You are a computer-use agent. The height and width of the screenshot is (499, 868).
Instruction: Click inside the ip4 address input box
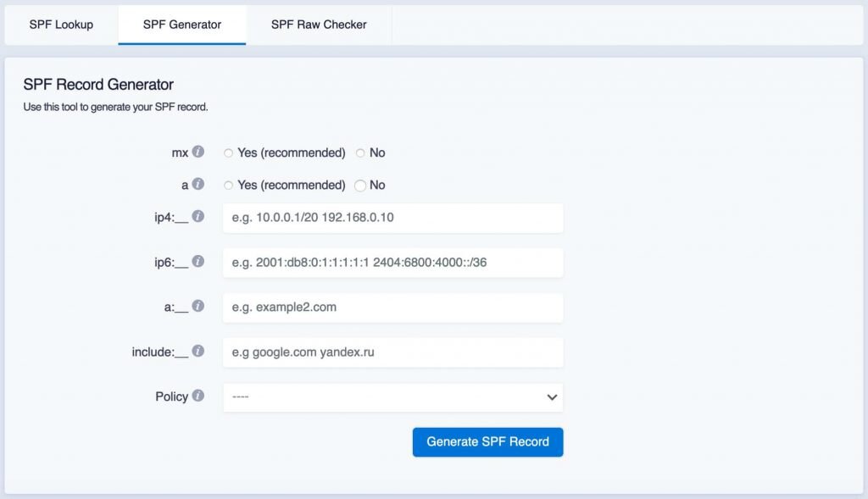tap(392, 217)
